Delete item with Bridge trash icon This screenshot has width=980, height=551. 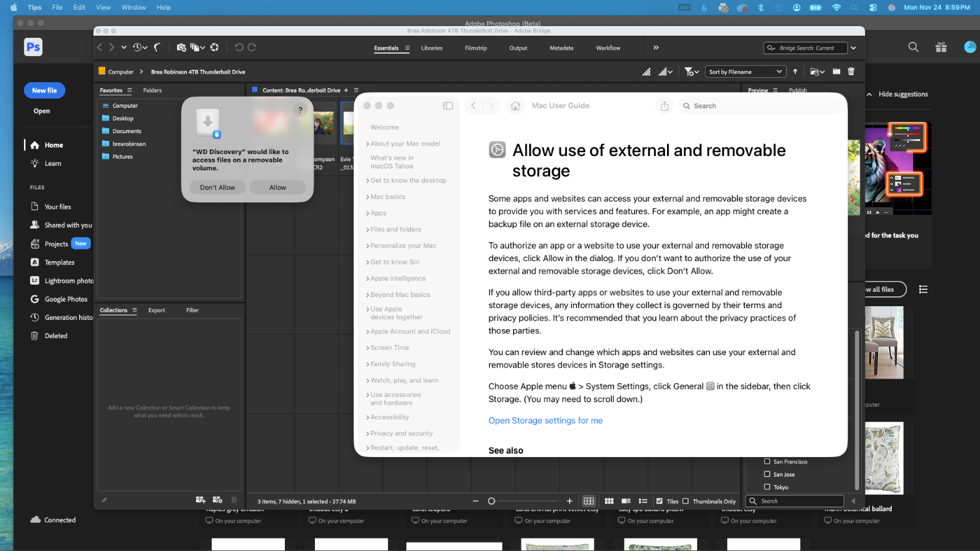click(851, 72)
